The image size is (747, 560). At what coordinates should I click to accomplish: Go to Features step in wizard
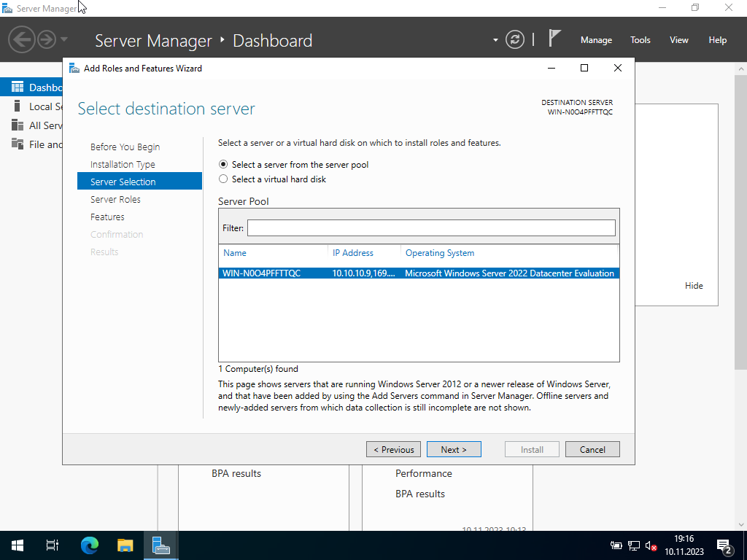coord(107,217)
